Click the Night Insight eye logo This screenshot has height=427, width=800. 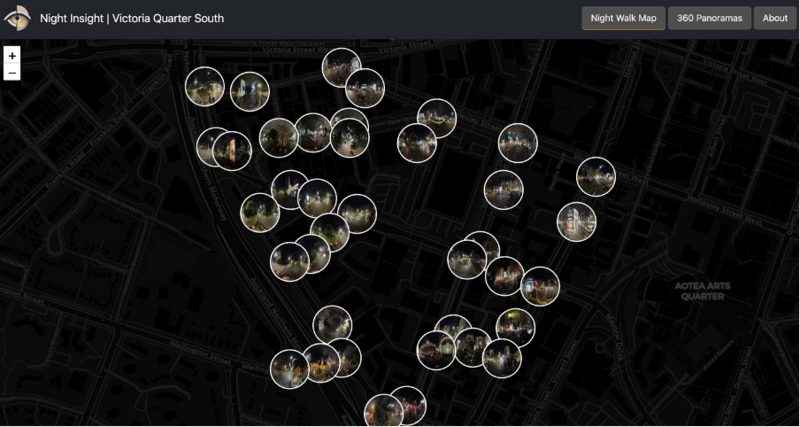[17, 18]
